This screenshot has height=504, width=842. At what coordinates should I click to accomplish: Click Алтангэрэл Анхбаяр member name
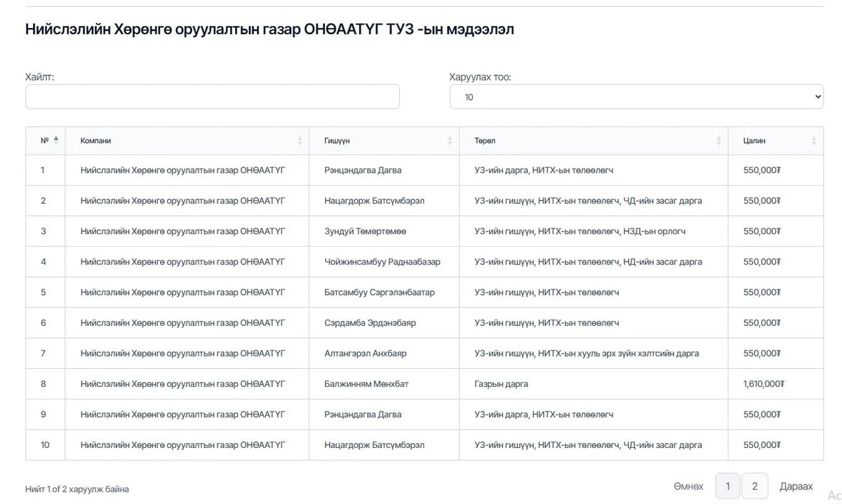pos(365,353)
